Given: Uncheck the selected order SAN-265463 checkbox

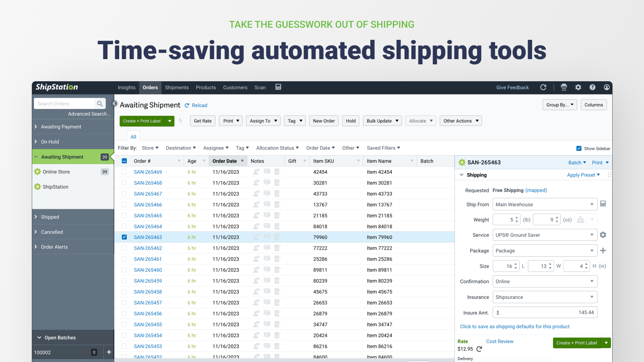Looking at the screenshot, I should pyautogui.click(x=124, y=237).
